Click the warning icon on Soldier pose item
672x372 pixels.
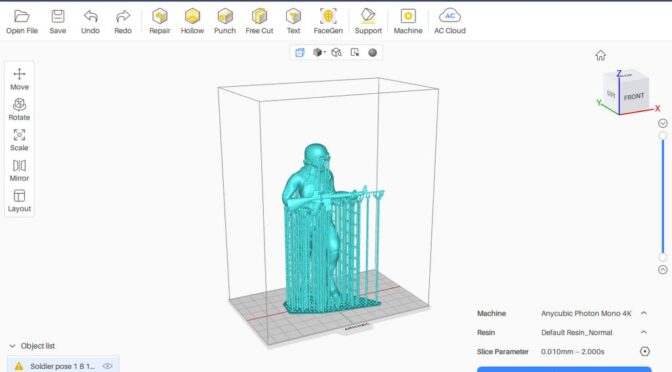(19, 366)
